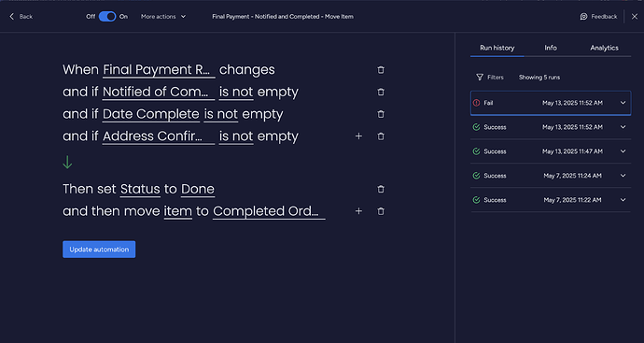Image resolution: width=644 pixels, height=343 pixels.
Task: Click the 'May 13, 2025 11:47 AM' timestamp
Action: [x=572, y=151]
